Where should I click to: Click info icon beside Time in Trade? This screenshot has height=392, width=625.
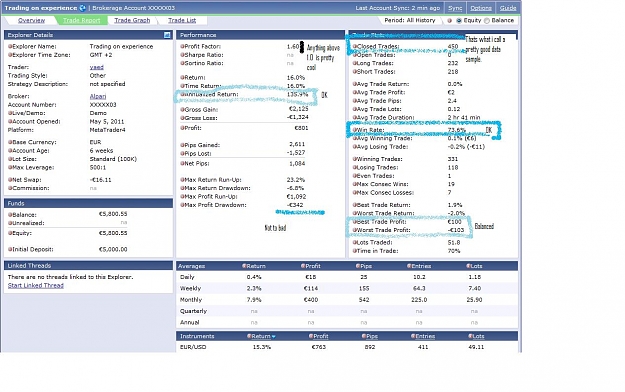click(x=354, y=251)
